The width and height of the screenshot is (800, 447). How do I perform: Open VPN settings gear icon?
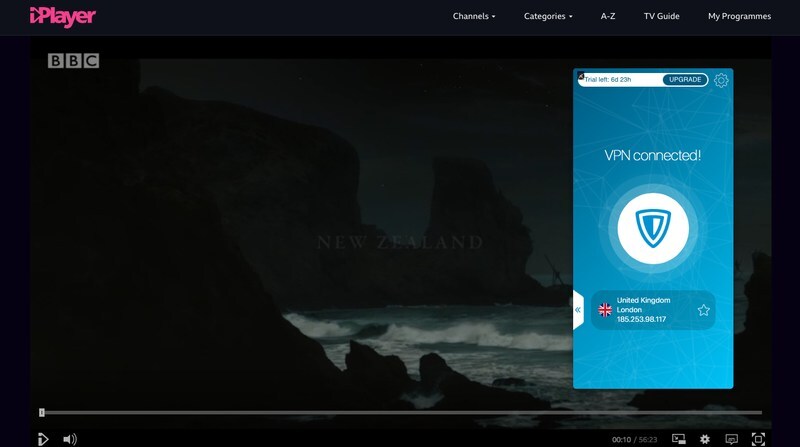click(721, 80)
